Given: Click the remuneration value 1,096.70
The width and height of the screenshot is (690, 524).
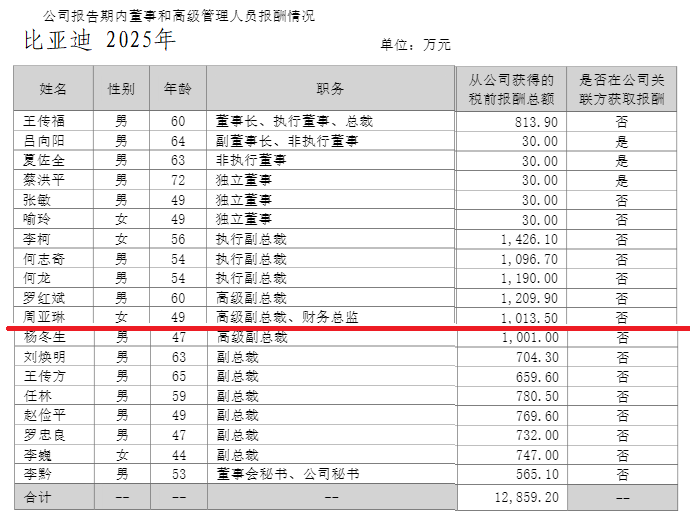Looking at the screenshot, I should click(x=529, y=259).
